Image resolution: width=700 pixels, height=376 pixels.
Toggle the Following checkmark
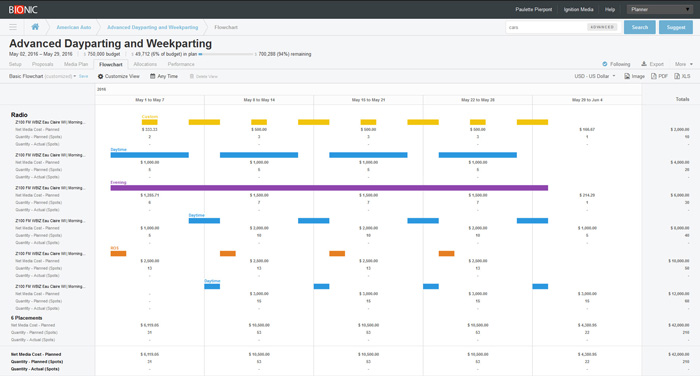pos(605,64)
